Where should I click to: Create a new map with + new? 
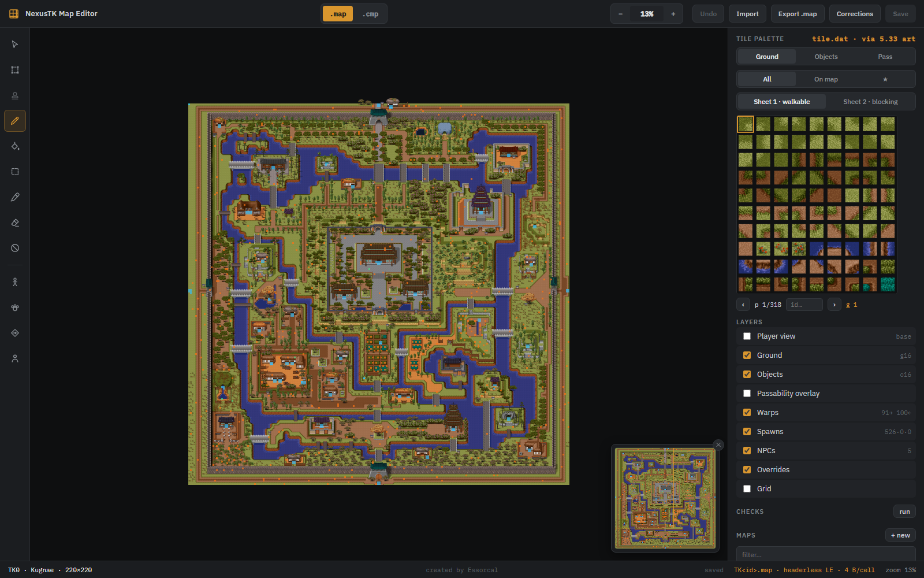click(x=900, y=535)
